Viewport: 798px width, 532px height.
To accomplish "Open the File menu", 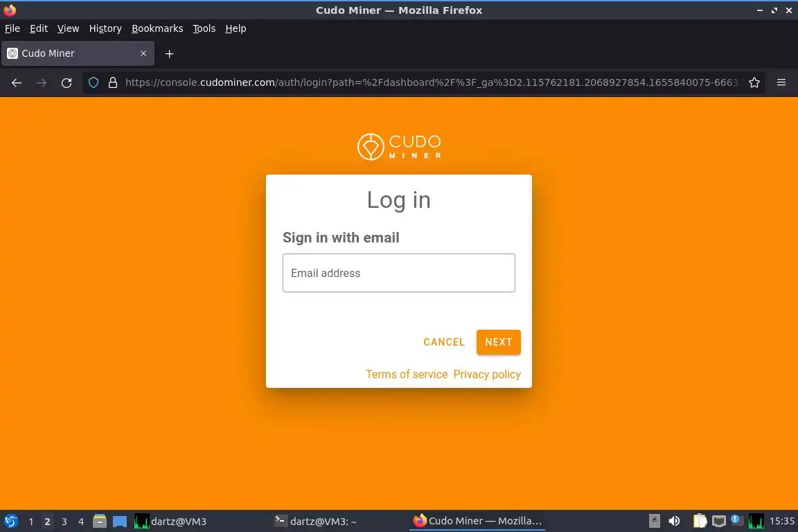I will pos(12,28).
